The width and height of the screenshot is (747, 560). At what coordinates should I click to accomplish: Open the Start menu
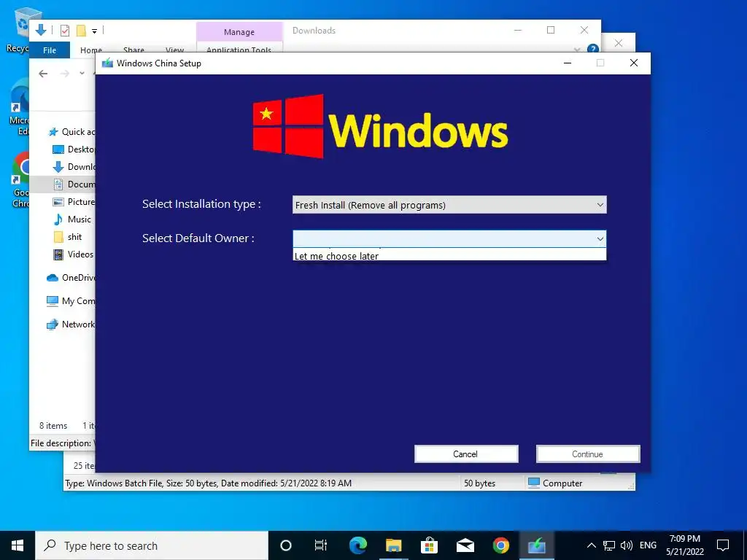(x=18, y=545)
